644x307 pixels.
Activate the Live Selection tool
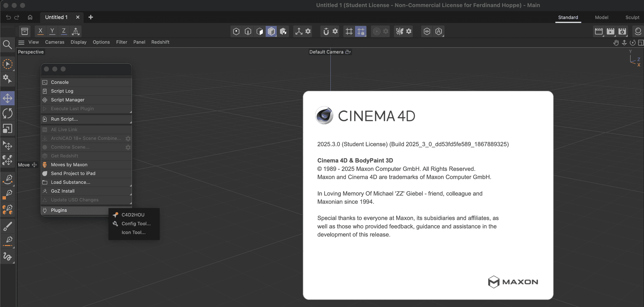point(8,64)
